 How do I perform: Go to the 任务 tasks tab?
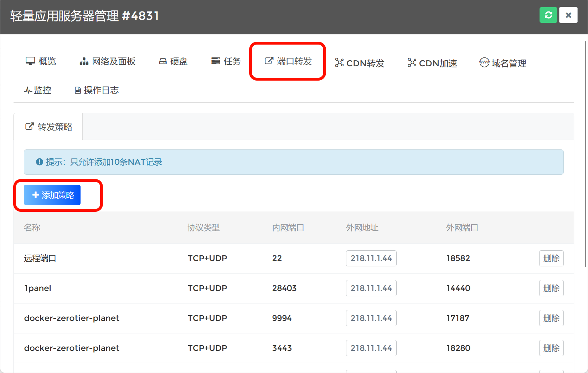[x=226, y=61]
